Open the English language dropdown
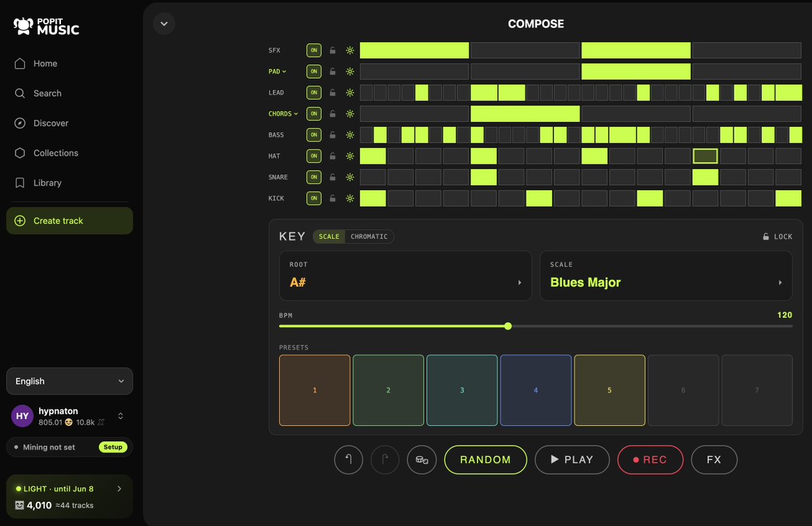Screen dimensions: 812x526 (69, 381)
